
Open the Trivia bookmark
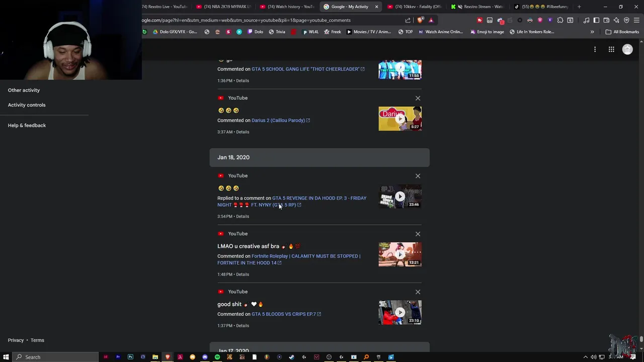click(x=277, y=32)
